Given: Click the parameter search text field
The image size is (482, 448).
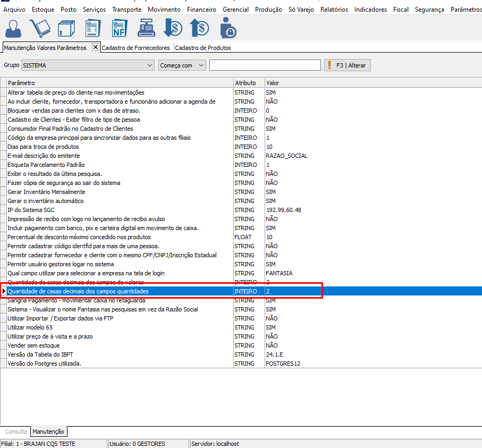Looking at the screenshot, I should [265, 65].
